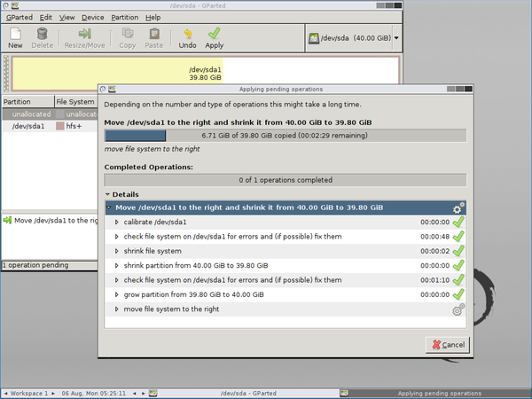Screen dimensions: 532x399
Task: Click the taskbar clock 06 Aug, Mon 05:25:11
Action: tap(94, 393)
